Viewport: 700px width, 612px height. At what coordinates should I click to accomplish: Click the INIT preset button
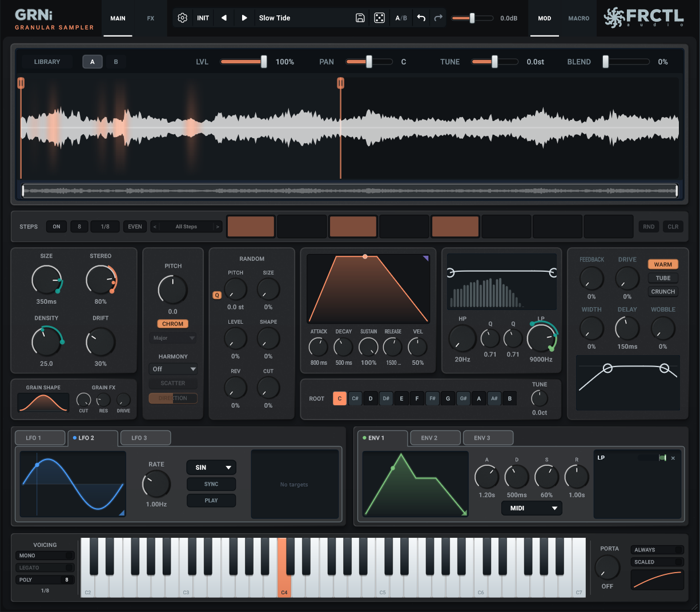point(203,18)
